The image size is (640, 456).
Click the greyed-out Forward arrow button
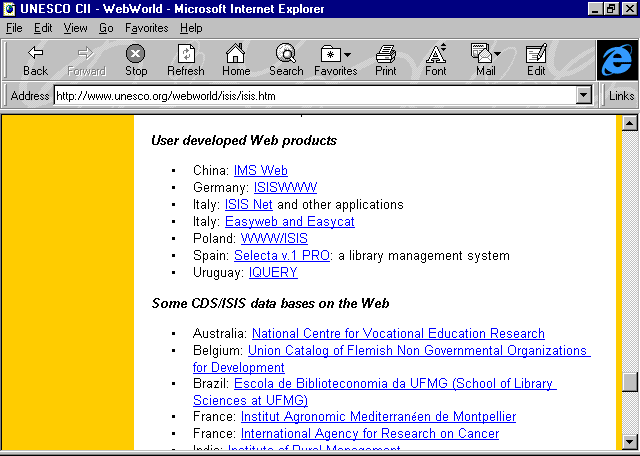click(x=86, y=60)
